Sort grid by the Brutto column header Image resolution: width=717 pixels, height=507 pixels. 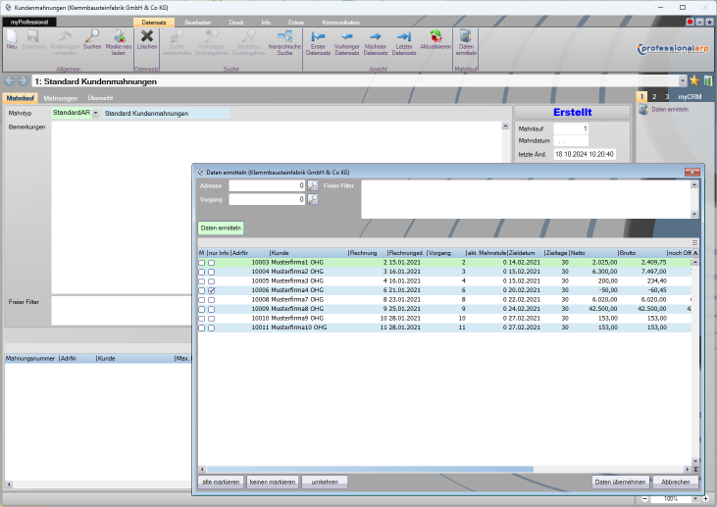coord(642,253)
